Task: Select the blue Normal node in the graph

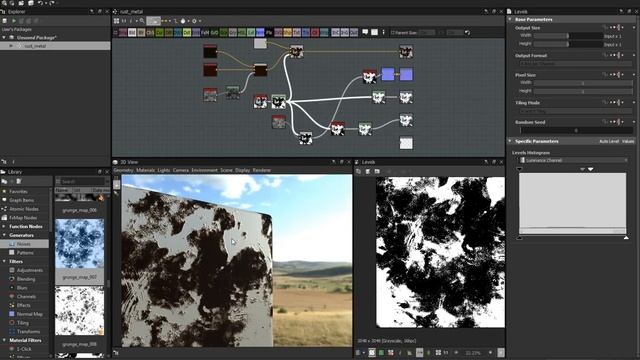Action: [387, 74]
